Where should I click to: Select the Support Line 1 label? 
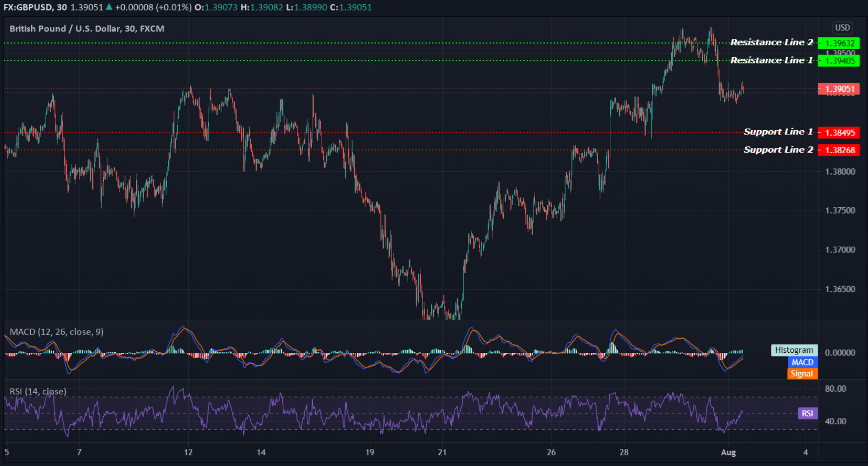pyautogui.click(x=778, y=132)
